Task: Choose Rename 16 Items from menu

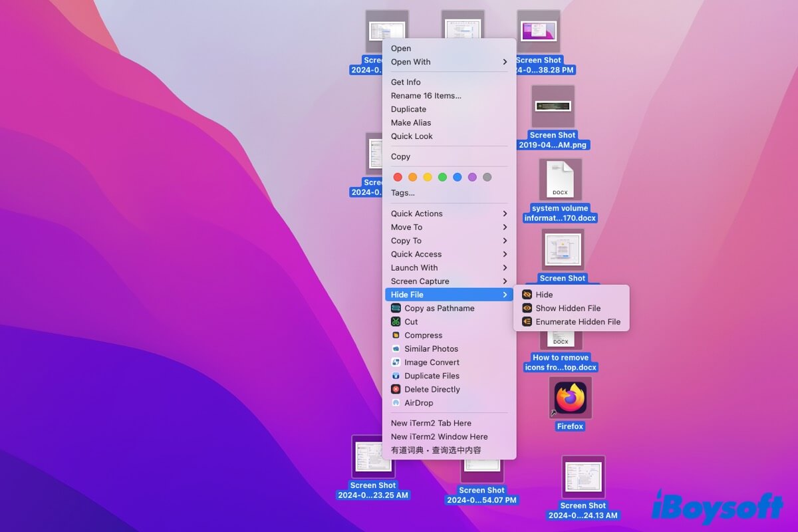Action: coord(426,96)
